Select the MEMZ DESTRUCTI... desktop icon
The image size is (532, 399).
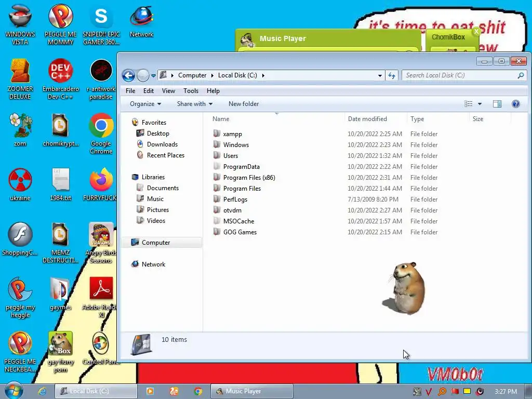click(60, 243)
